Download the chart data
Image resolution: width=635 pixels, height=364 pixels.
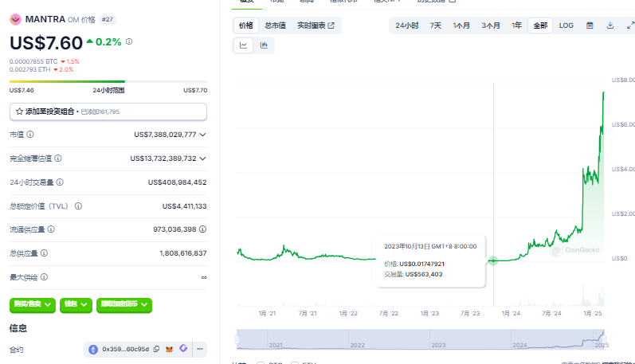click(x=610, y=25)
